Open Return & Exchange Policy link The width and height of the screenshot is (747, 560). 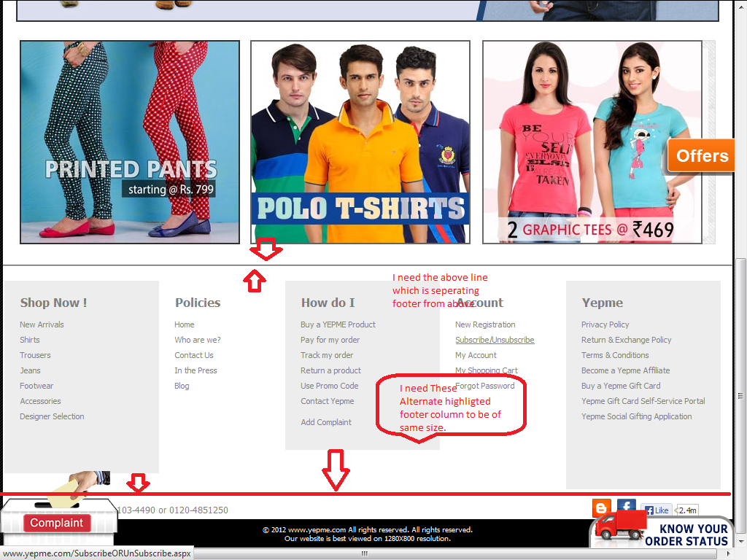pyautogui.click(x=626, y=340)
